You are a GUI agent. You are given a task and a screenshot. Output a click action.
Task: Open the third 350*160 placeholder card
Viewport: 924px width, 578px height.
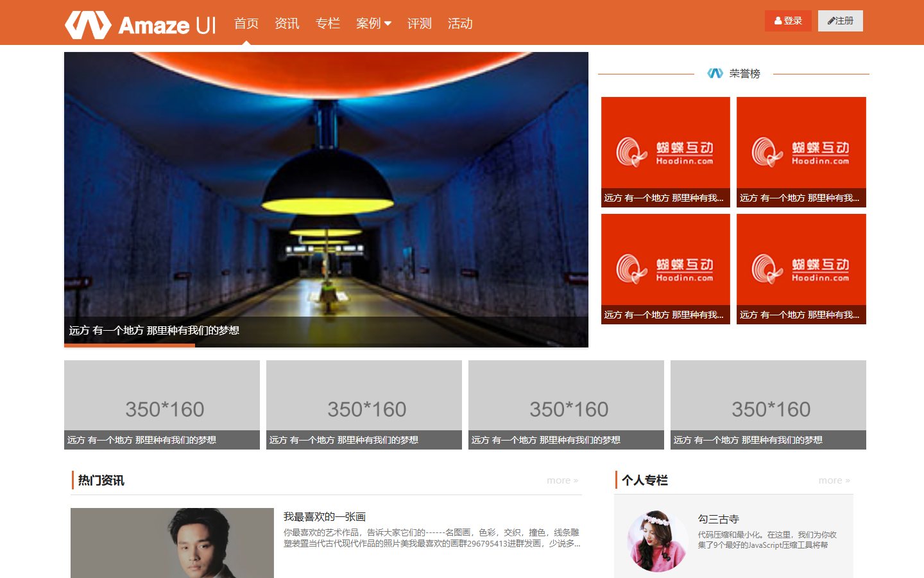click(566, 405)
